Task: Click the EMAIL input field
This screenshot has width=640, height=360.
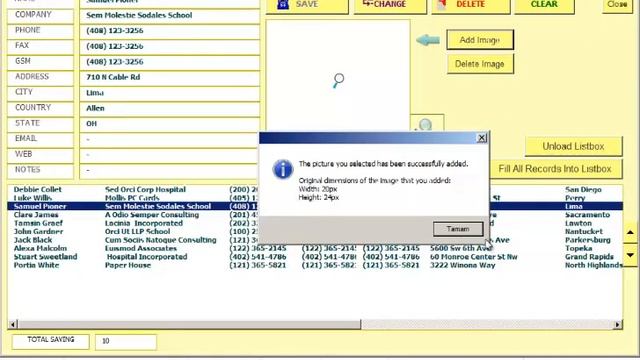Action: click(x=170, y=140)
